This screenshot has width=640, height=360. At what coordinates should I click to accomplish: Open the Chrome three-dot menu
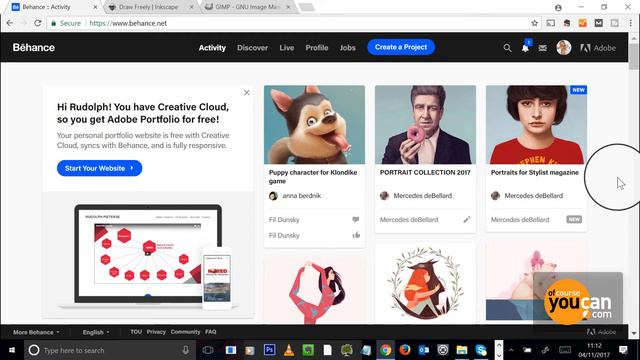pos(631,23)
